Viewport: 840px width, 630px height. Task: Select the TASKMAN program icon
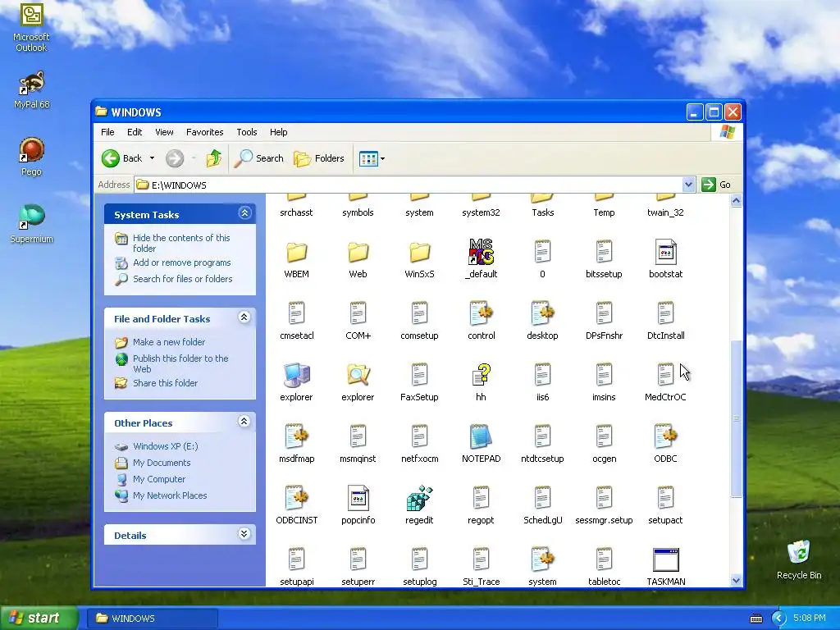coord(666,559)
